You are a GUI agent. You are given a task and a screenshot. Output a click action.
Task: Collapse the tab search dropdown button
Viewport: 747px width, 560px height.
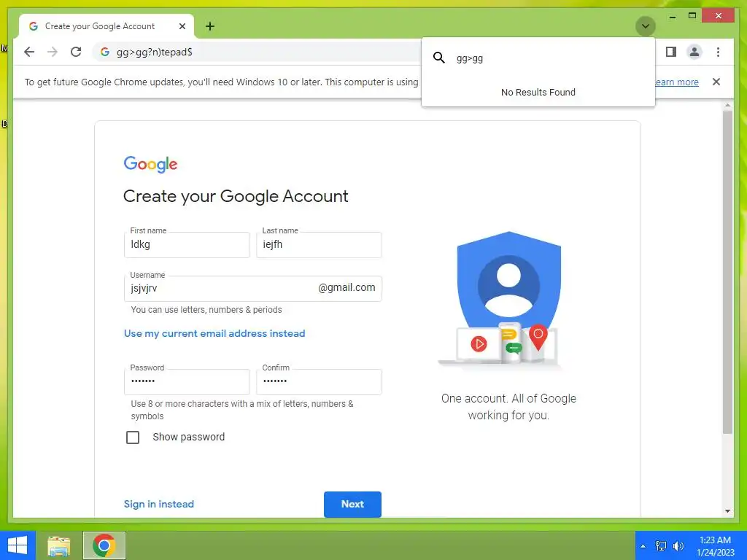click(x=646, y=26)
